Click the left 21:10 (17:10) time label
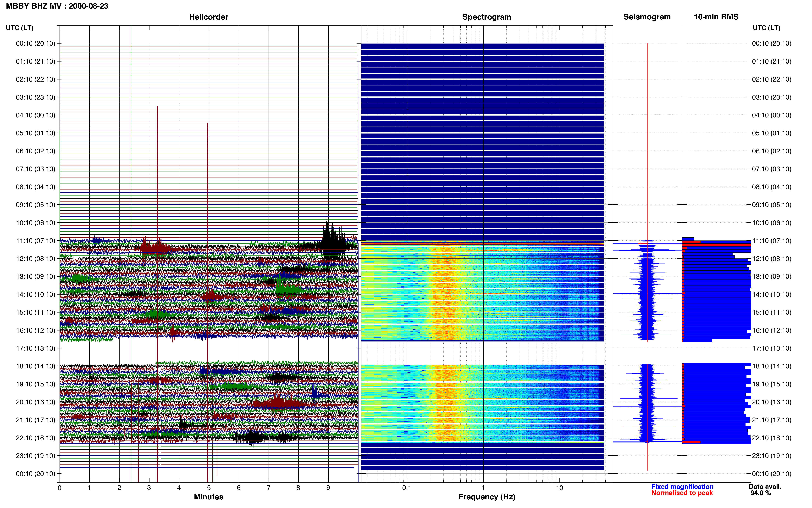Image resolution: width=812 pixels, height=508 pixels. (36, 420)
